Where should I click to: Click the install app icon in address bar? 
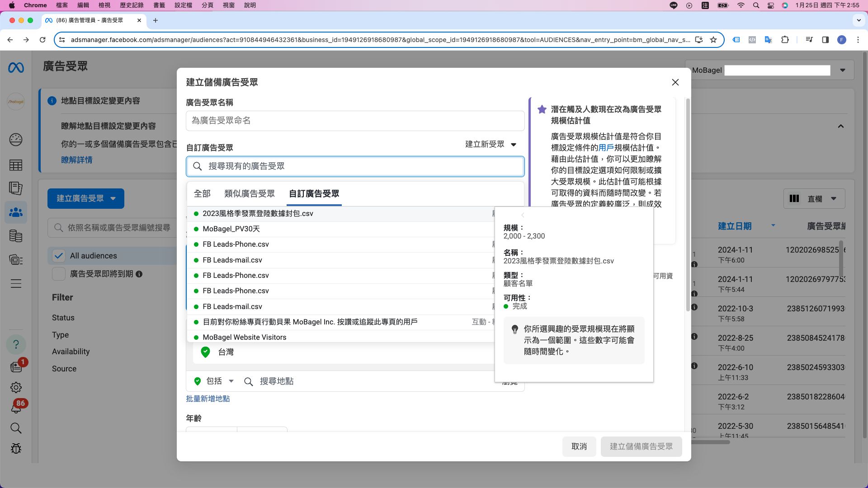tap(699, 40)
